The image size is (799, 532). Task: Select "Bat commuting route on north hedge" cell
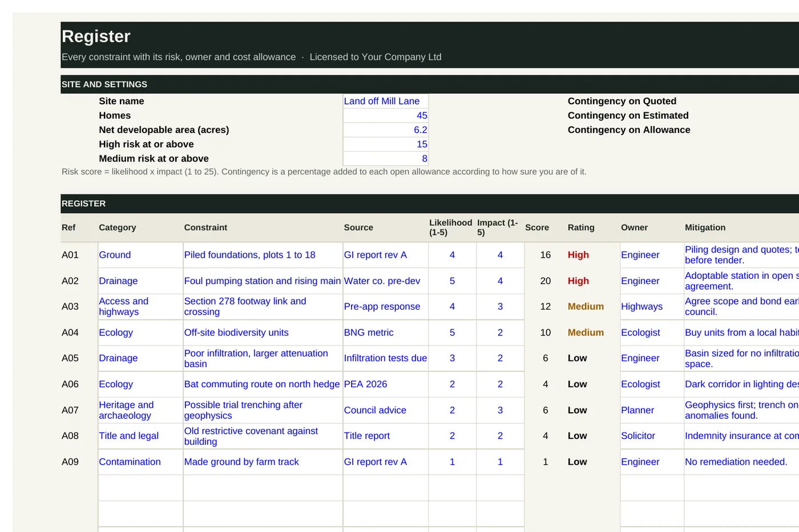(263, 384)
